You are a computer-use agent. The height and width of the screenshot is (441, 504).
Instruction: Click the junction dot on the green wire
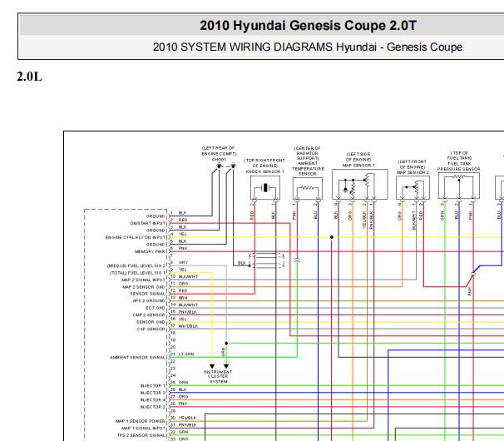pyautogui.click(x=226, y=343)
